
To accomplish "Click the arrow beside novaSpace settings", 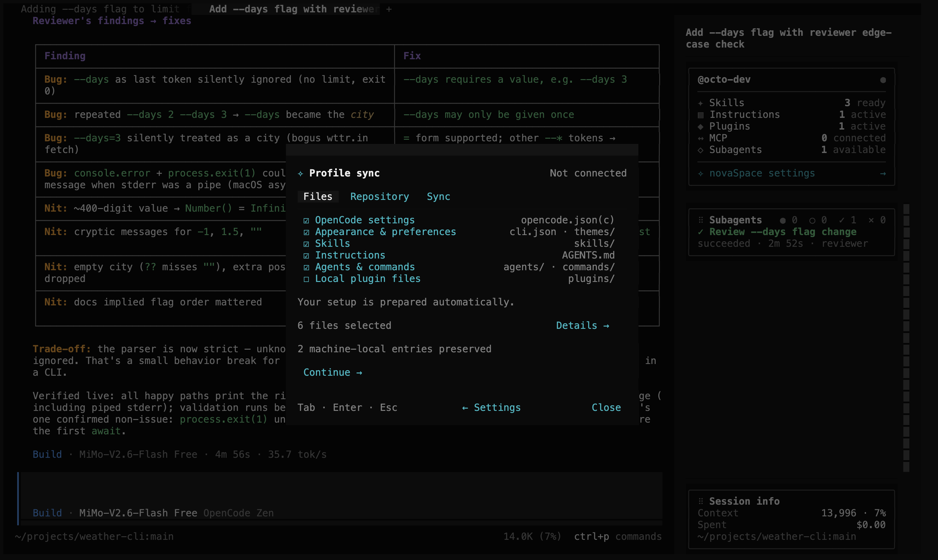I will pyautogui.click(x=883, y=174).
